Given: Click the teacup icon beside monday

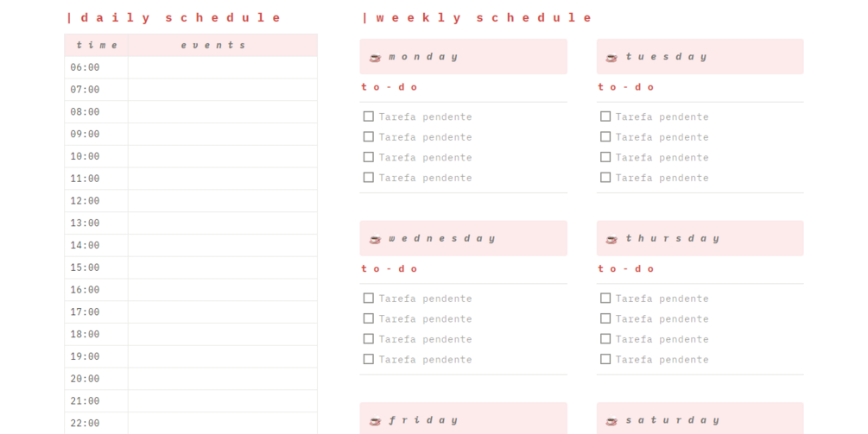Looking at the screenshot, I should point(375,58).
